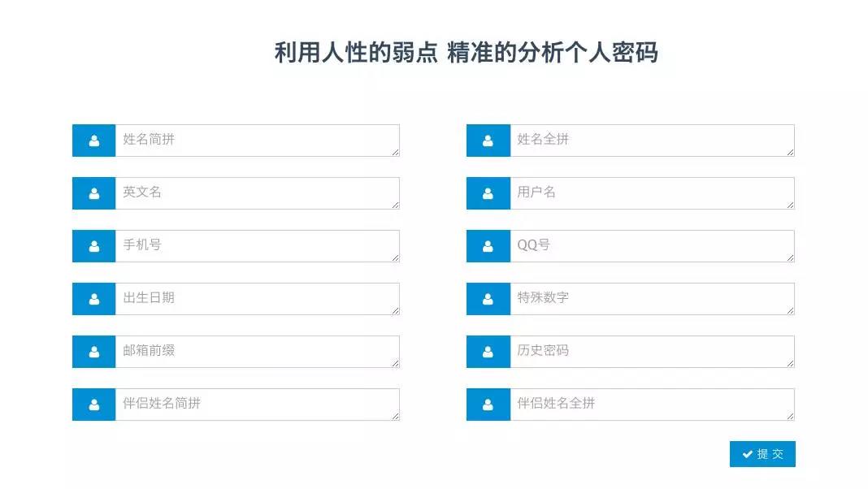Focus the 手机号 input field
Viewport: 868px width, 489px height.
[x=258, y=246]
